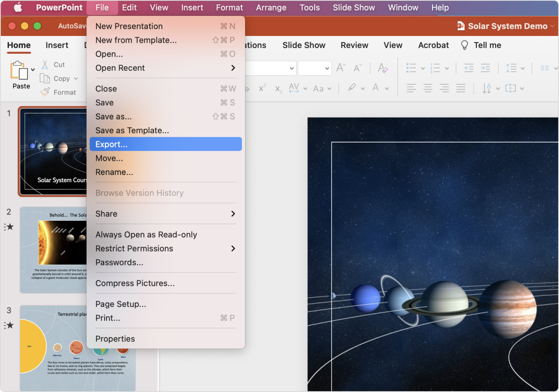559x392 pixels.
Task: Open the Apple menu
Action: 18,7
